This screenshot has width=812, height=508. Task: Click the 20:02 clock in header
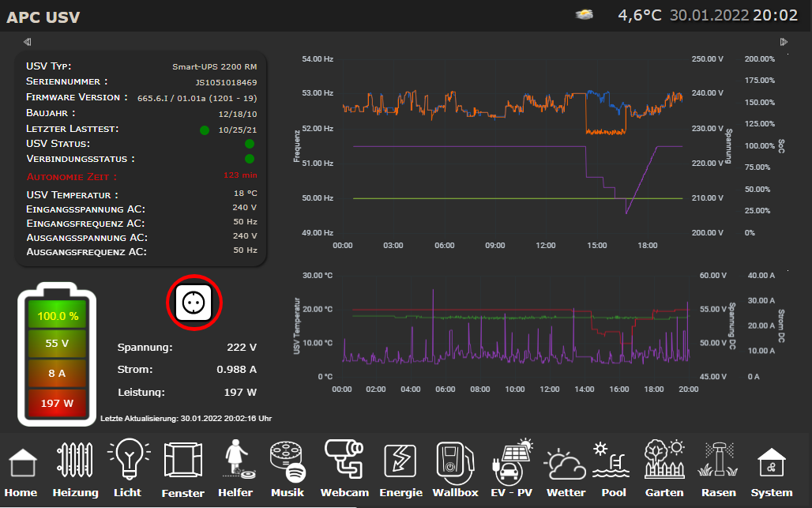[x=775, y=15]
